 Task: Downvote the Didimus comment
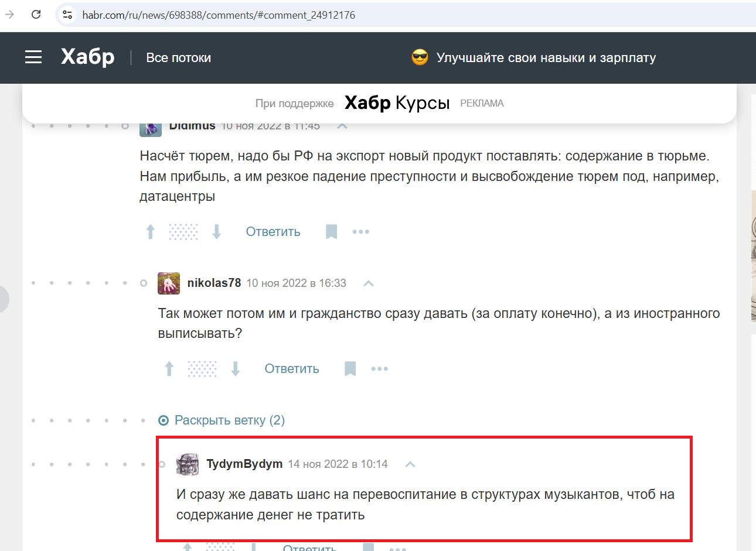tap(217, 232)
